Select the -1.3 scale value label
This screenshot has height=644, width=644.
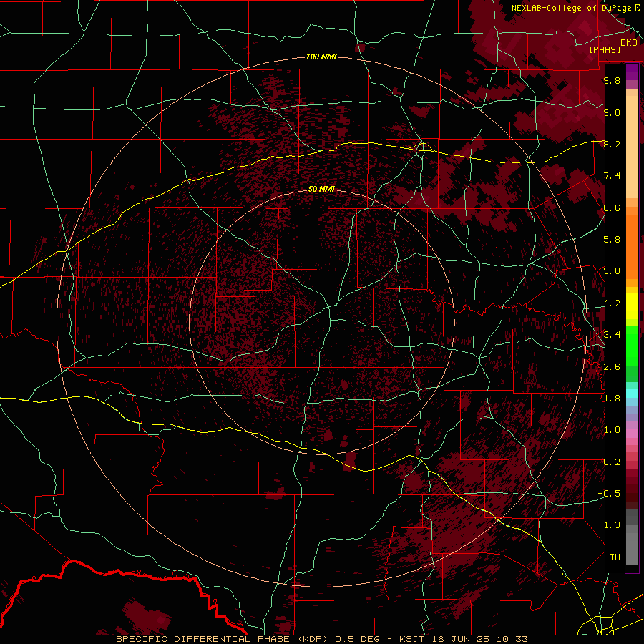pyautogui.click(x=609, y=525)
